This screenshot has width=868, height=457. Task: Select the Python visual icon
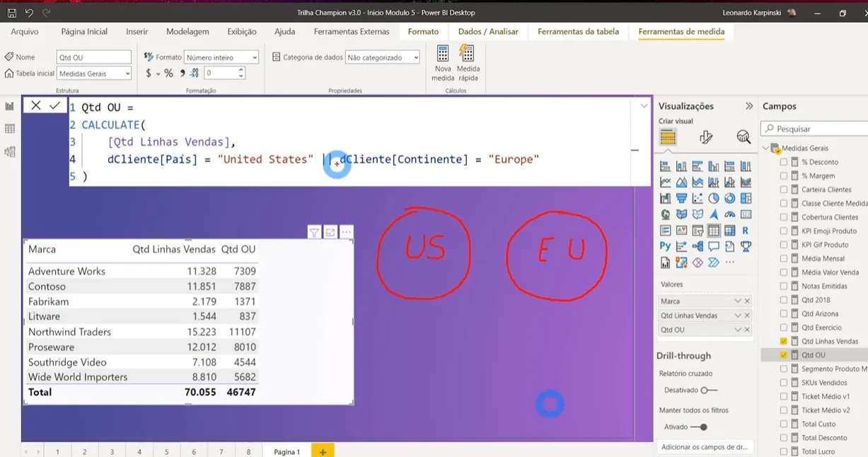point(665,246)
